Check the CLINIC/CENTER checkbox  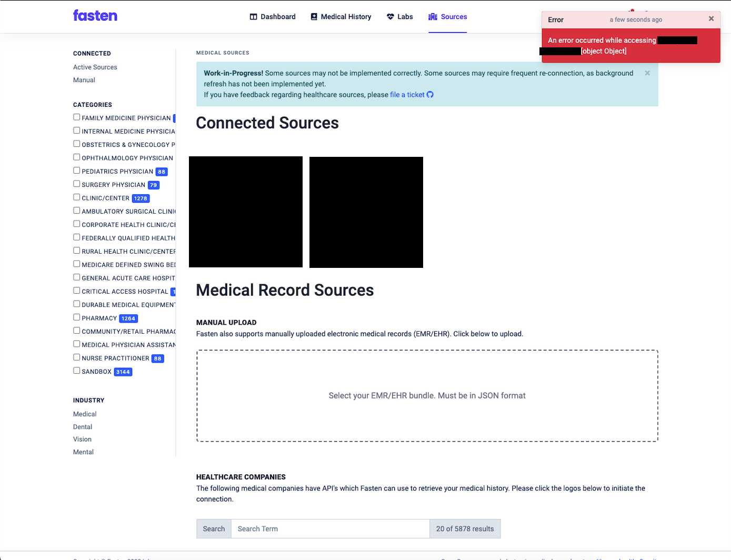point(76,196)
